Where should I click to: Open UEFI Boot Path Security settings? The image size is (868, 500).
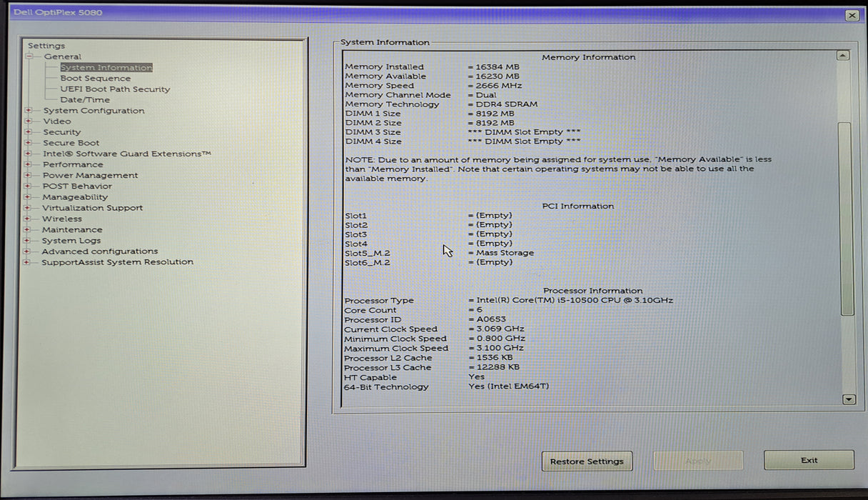(115, 89)
